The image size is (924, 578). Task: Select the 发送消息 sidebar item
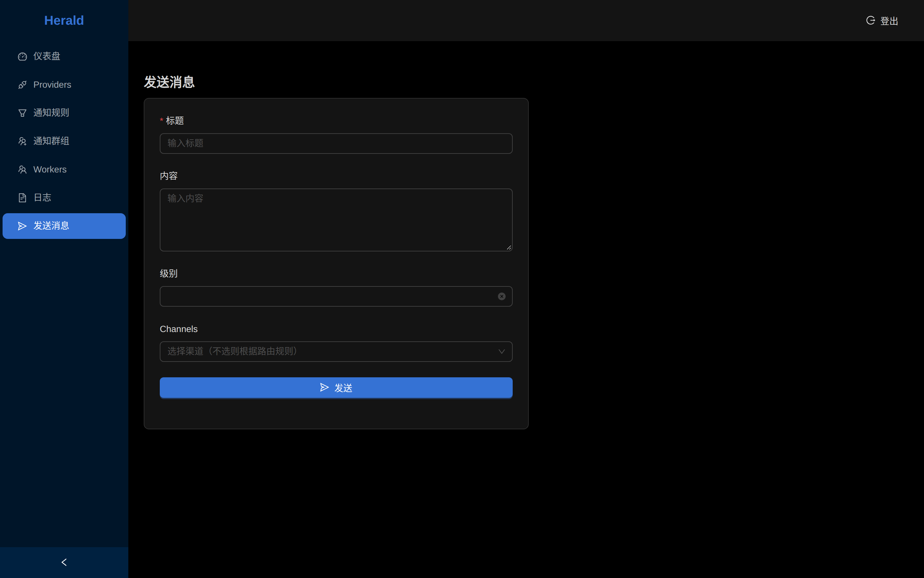pos(64,226)
